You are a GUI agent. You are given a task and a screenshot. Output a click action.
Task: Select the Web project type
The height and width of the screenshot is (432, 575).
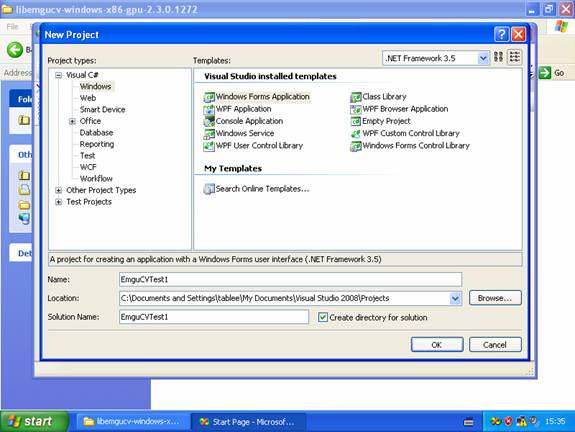(x=88, y=98)
